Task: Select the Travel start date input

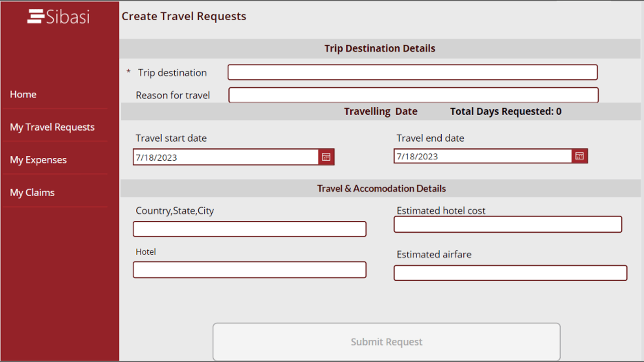Action: [225, 157]
